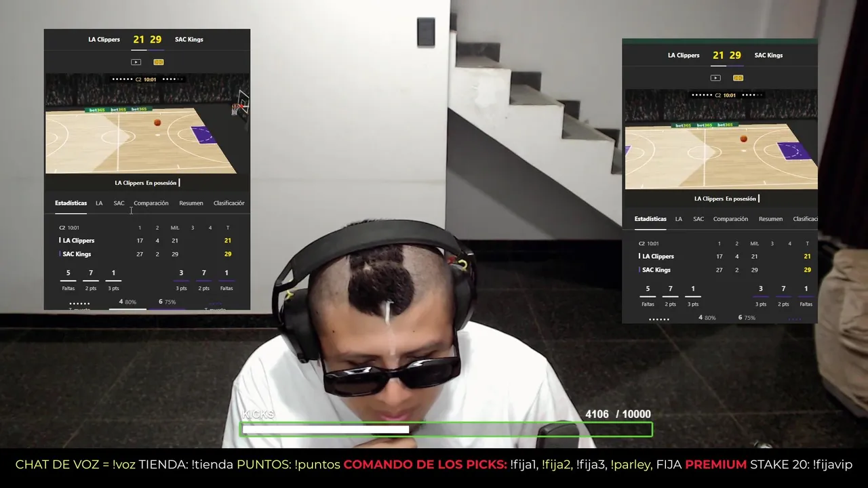Click 'Mit.' column header in left widget table
The image size is (868, 488).
point(175,228)
